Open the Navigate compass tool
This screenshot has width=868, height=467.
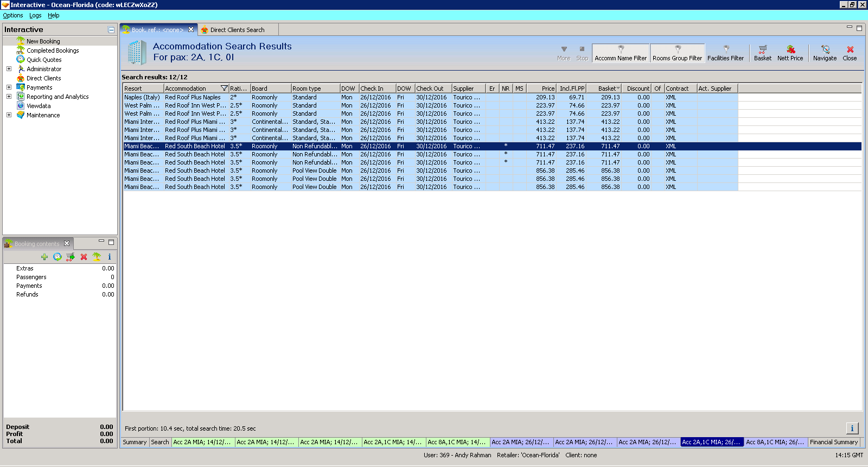click(x=825, y=49)
